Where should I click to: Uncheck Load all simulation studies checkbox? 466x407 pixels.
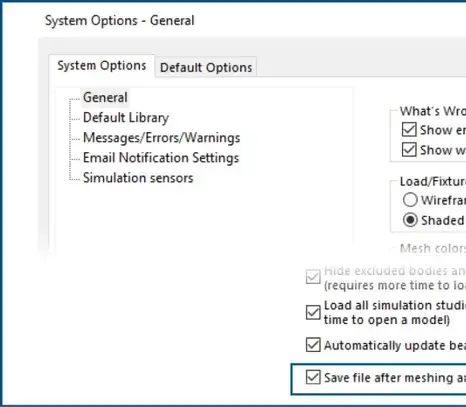click(313, 312)
